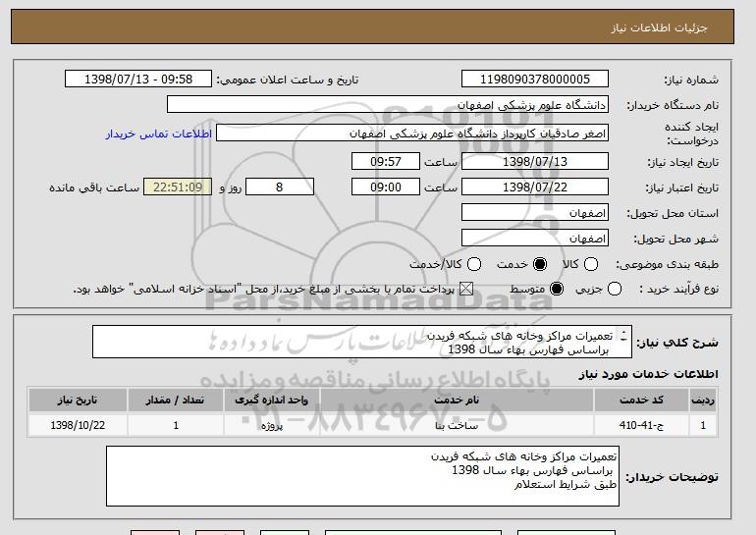Click the تاریخ اعتبار نیاز date field

(535, 187)
